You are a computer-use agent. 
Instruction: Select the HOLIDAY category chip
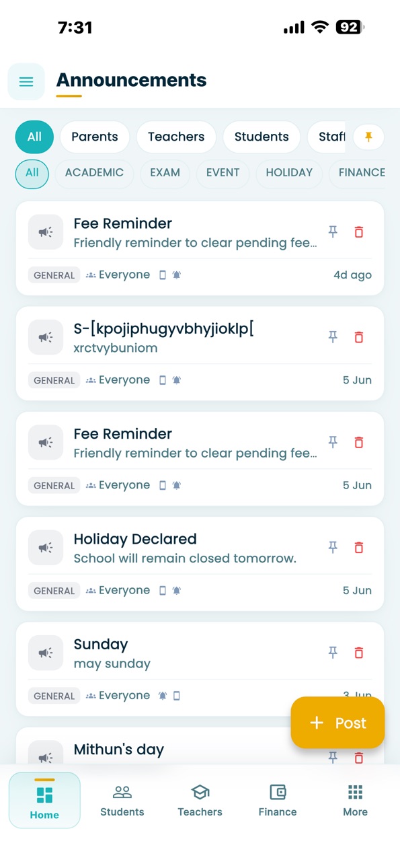(x=289, y=173)
